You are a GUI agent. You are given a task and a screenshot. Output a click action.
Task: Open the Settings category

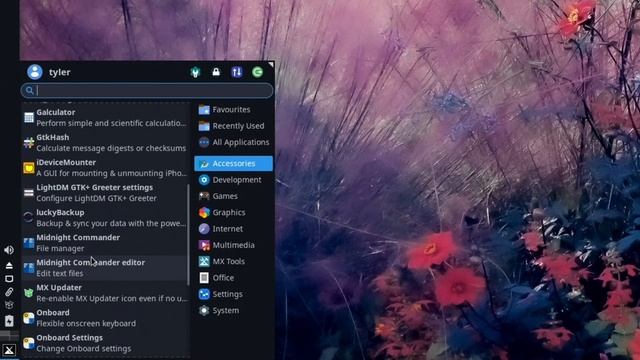233,294
